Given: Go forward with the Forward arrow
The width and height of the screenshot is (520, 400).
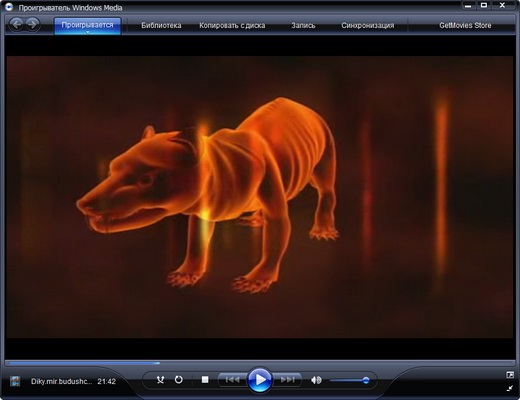Looking at the screenshot, I should tap(32, 24).
